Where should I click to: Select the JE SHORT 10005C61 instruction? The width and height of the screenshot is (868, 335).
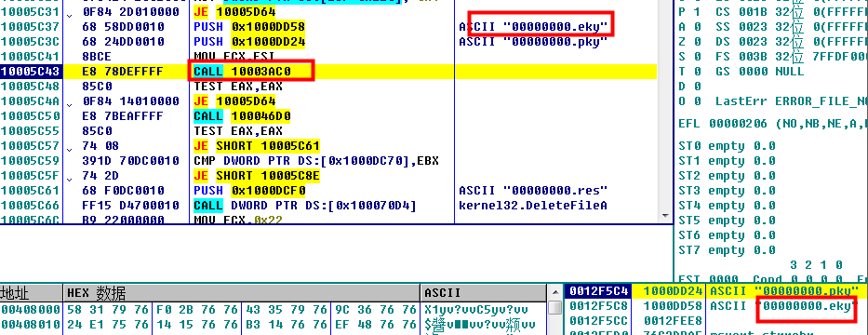(x=256, y=146)
